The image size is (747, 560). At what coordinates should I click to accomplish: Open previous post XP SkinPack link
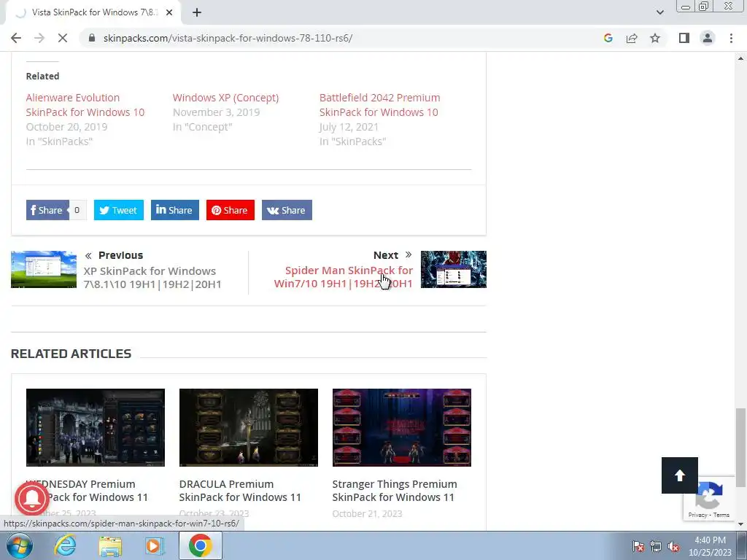click(x=152, y=277)
